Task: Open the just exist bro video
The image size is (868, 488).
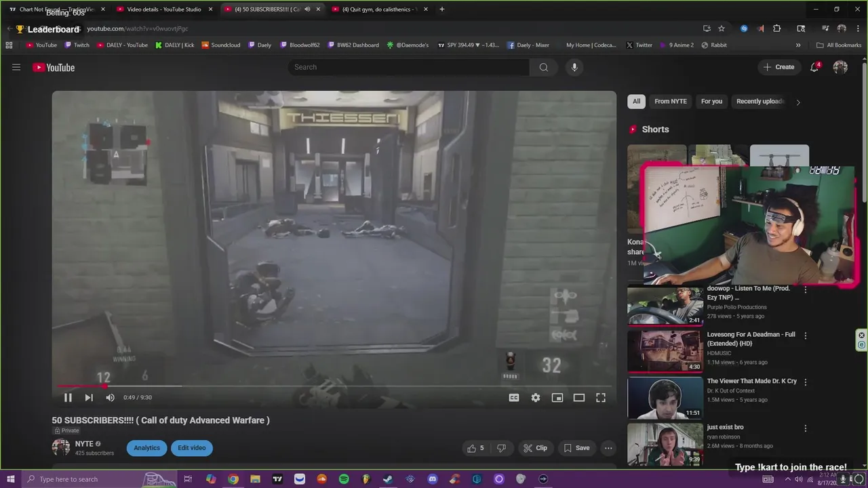Action: point(725,427)
